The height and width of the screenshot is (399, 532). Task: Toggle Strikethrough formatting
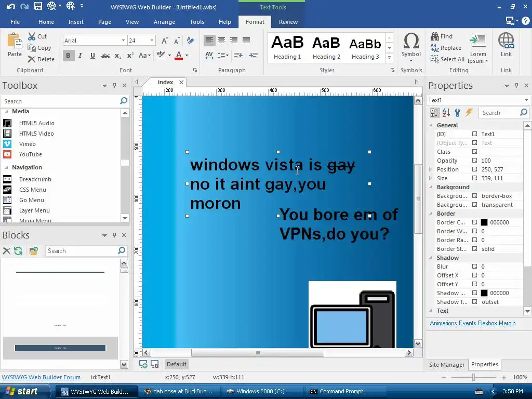tap(105, 56)
